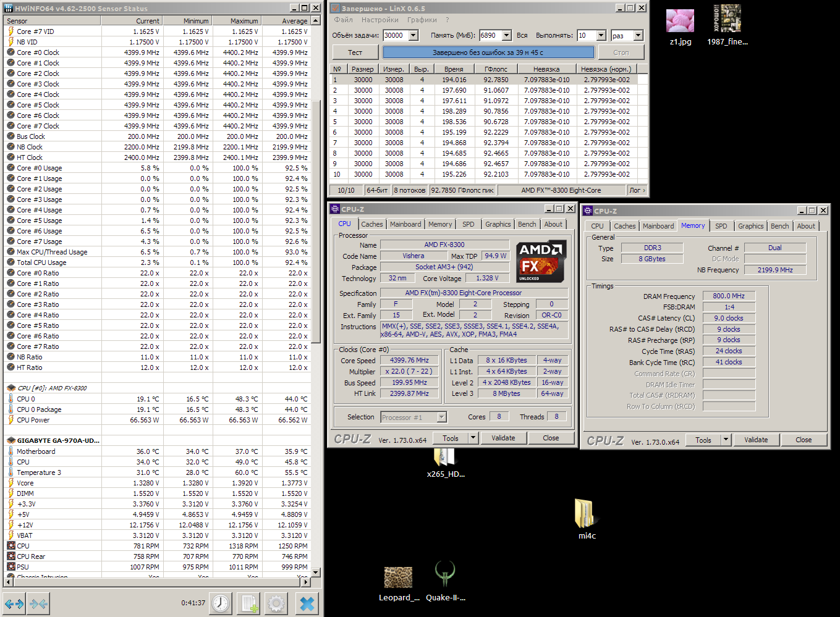This screenshot has width=840, height=617.
Task: Click the AMD FX logo in CPU-Z
Action: [x=541, y=261]
